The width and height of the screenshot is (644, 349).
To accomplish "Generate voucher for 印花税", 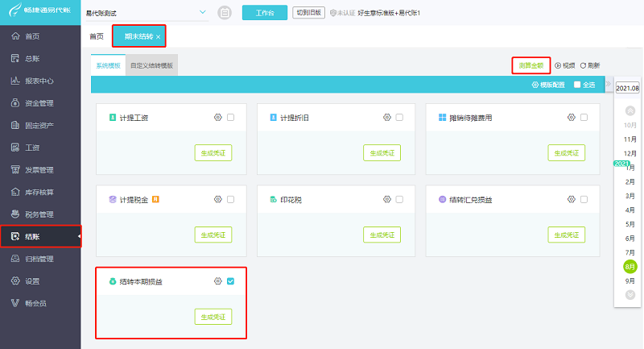I will point(382,235).
